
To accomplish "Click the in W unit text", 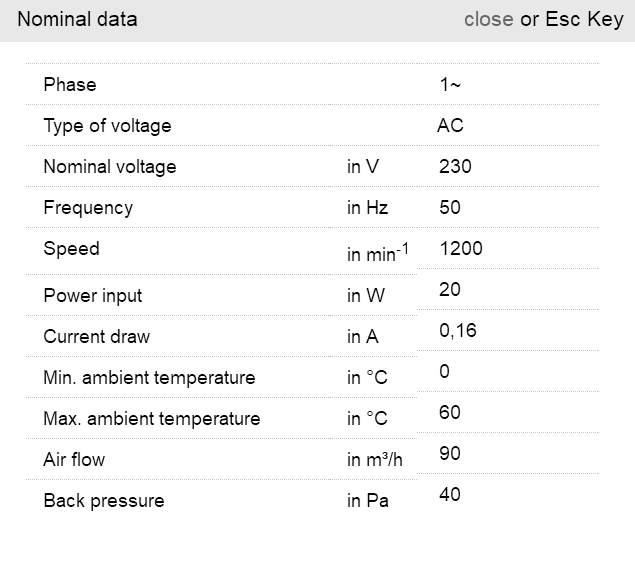I will pos(365,296).
